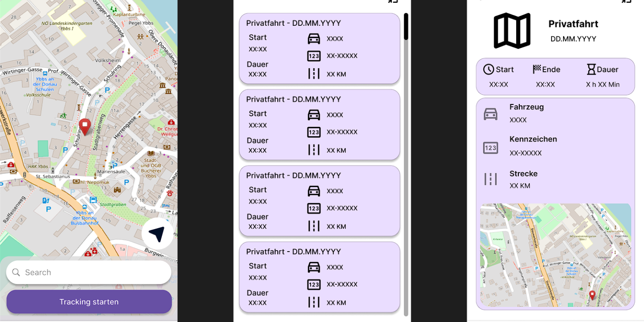Image resolution: width=644 pixels, height=322 pixels.
Task: Click the road distance icon in third trip card
Action: (314, 226)
